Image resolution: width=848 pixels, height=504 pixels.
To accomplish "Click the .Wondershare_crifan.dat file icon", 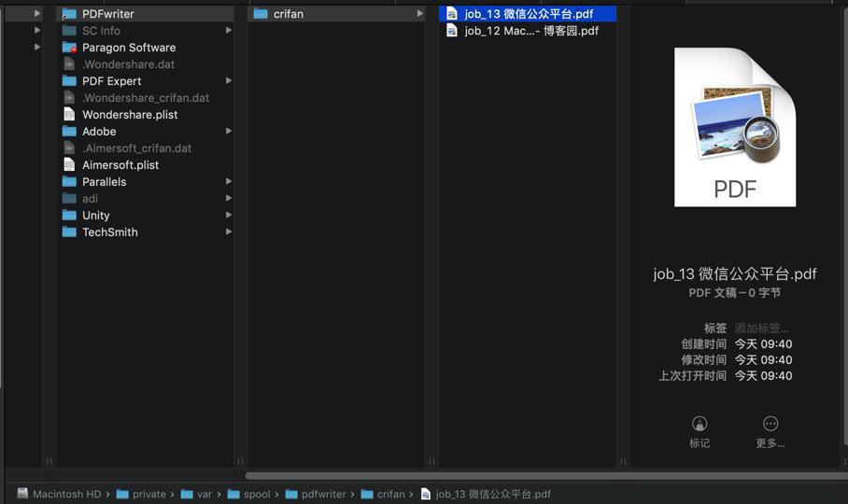I will click(69, 98).
